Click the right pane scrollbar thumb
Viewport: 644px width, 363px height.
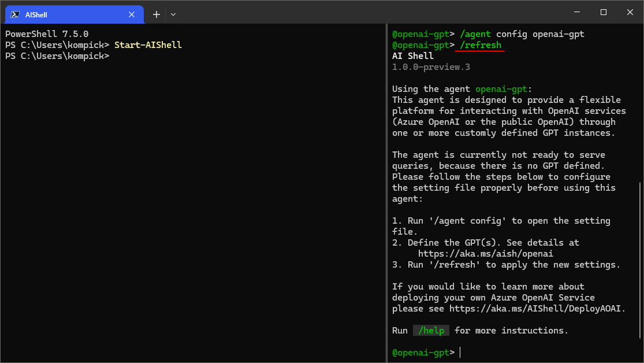(x=641, y=260)
